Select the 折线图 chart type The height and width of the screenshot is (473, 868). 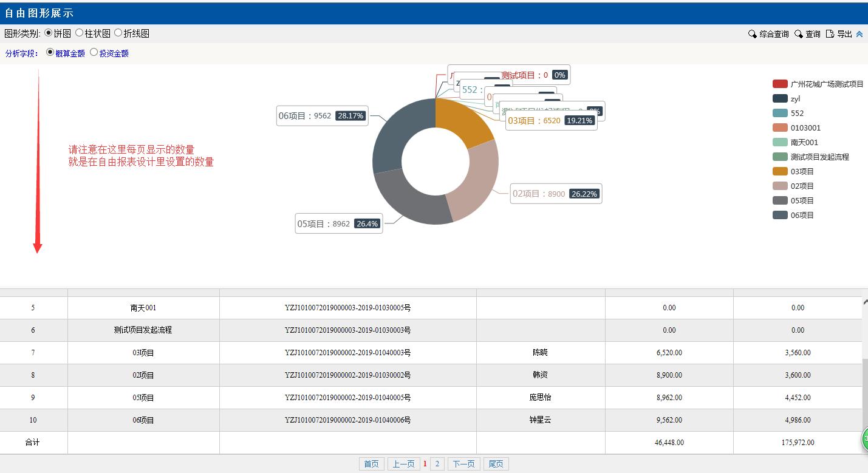118,33
